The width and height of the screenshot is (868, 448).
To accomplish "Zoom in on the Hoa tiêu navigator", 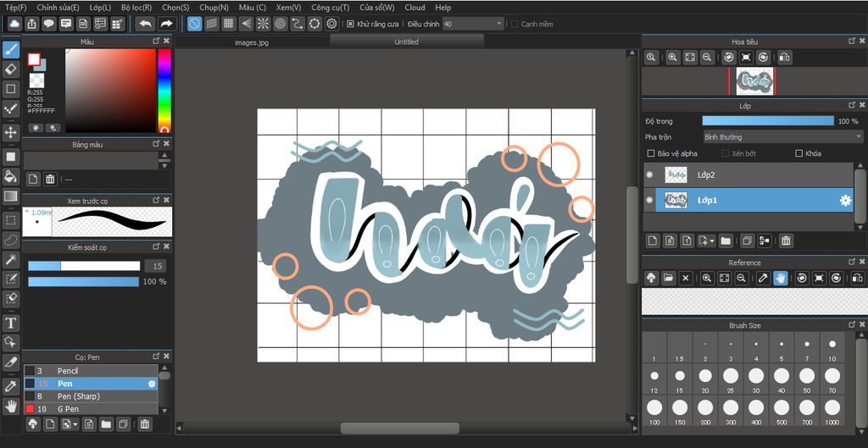I will (672, 57).
